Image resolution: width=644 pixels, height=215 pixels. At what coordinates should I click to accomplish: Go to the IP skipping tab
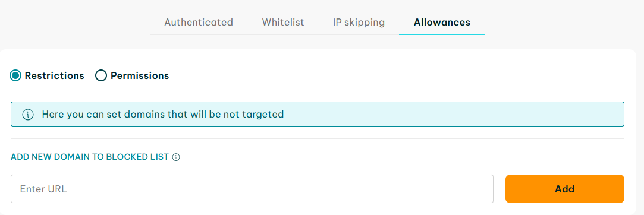pos(359,22)
